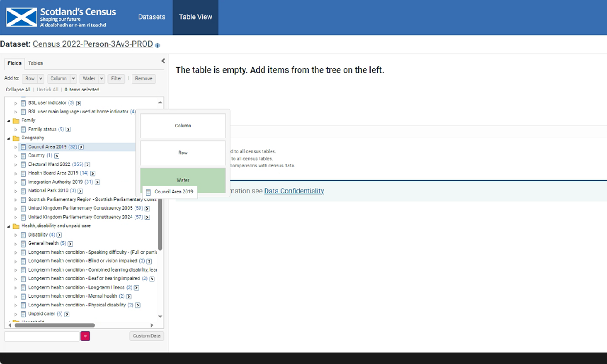Click the select-all arrow beside General health
The height and width of the screenshot is (364, 607).
coord(70,244)
